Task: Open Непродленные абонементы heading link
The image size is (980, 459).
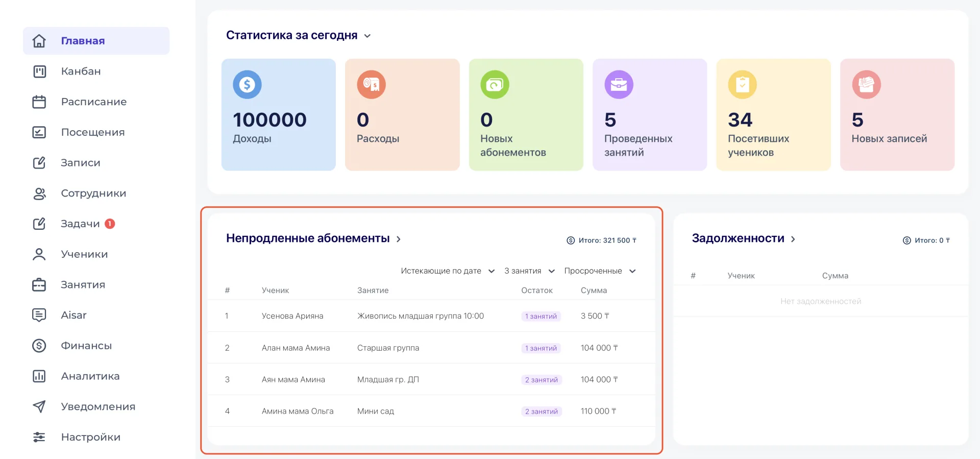Action: tap(308, 238)
